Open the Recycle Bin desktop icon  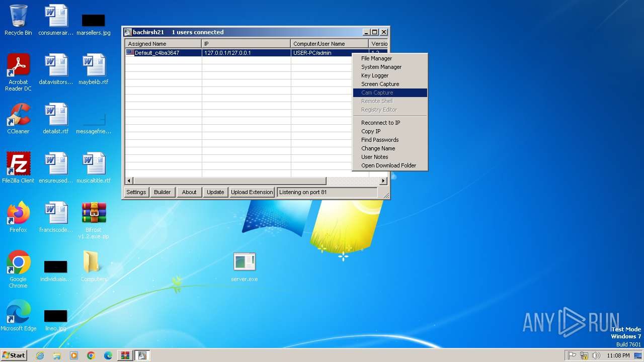18,20
